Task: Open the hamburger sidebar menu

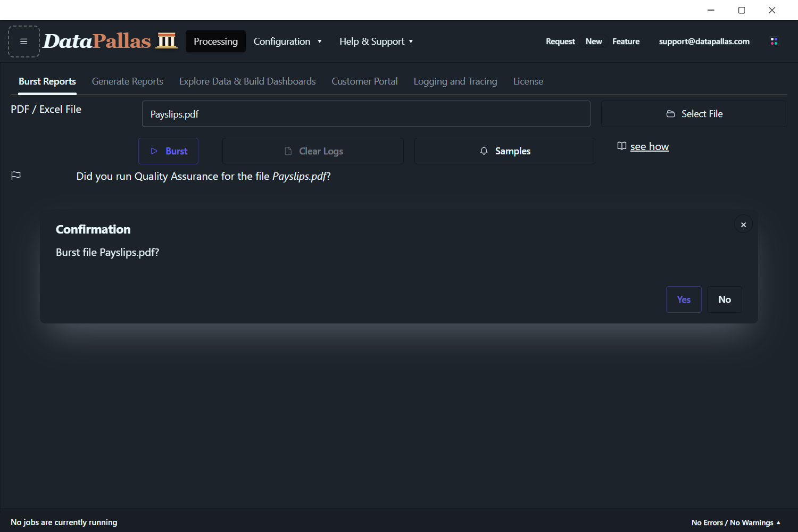Action: (24, 41)
